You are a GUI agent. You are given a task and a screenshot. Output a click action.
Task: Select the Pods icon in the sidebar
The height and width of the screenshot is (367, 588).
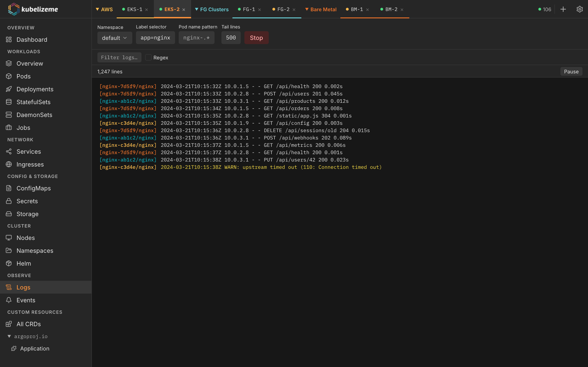(x=9, y=76)
